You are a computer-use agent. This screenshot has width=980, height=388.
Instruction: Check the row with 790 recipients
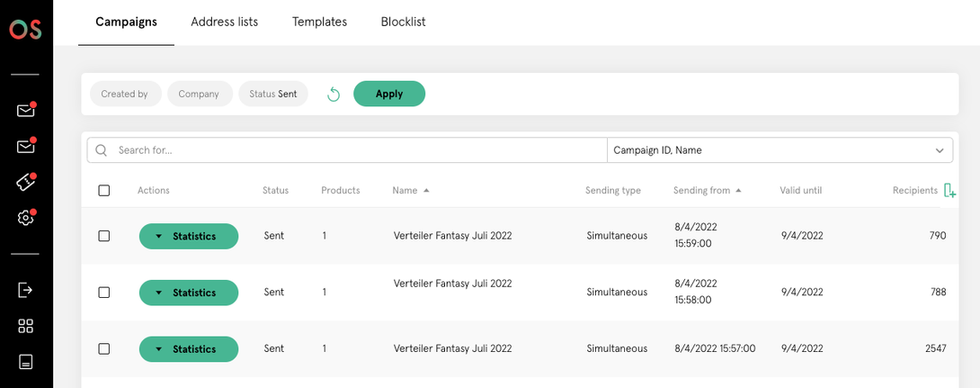click(x=104, y=236)
